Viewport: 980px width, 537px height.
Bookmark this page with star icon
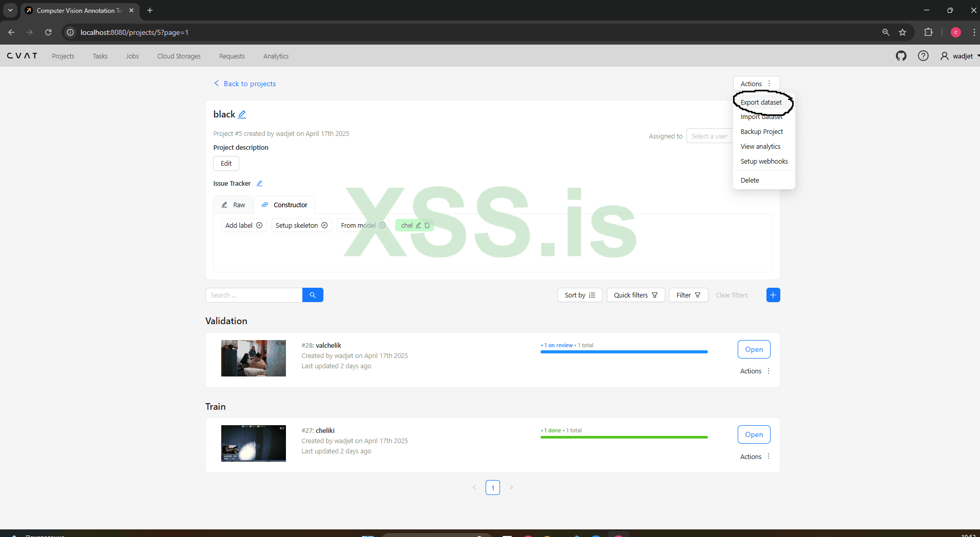902,32
